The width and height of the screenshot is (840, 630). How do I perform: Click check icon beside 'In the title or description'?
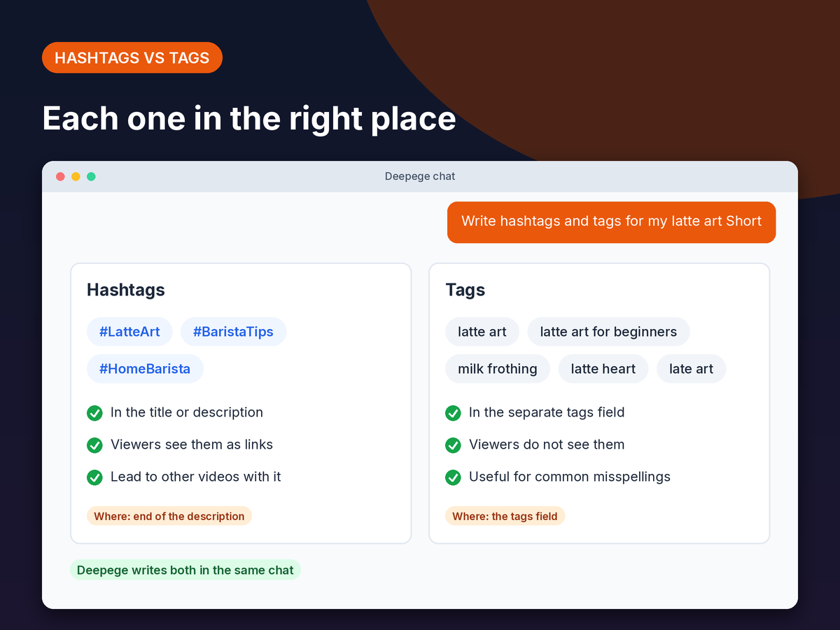[x=94, y=413]
